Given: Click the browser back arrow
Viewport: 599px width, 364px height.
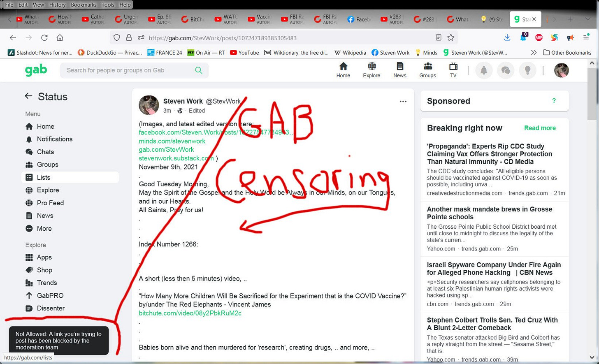Looking at the screenshot, I should (13, 38).
